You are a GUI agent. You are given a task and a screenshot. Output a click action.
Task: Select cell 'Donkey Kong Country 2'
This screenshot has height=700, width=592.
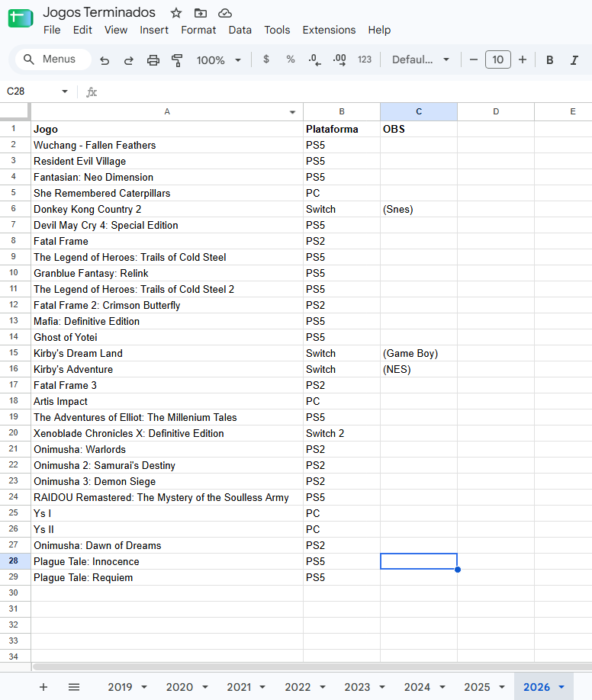click(x=167, y=210)
